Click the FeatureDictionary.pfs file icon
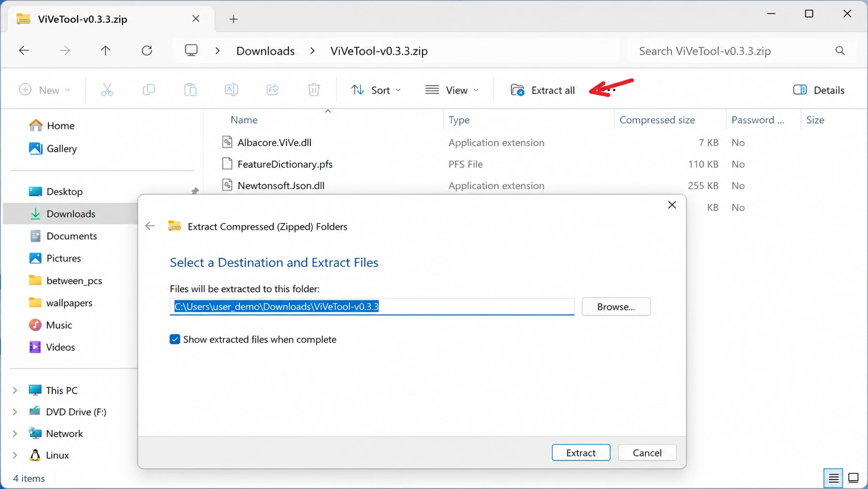 pyautogui.click(x=227, y=164)
